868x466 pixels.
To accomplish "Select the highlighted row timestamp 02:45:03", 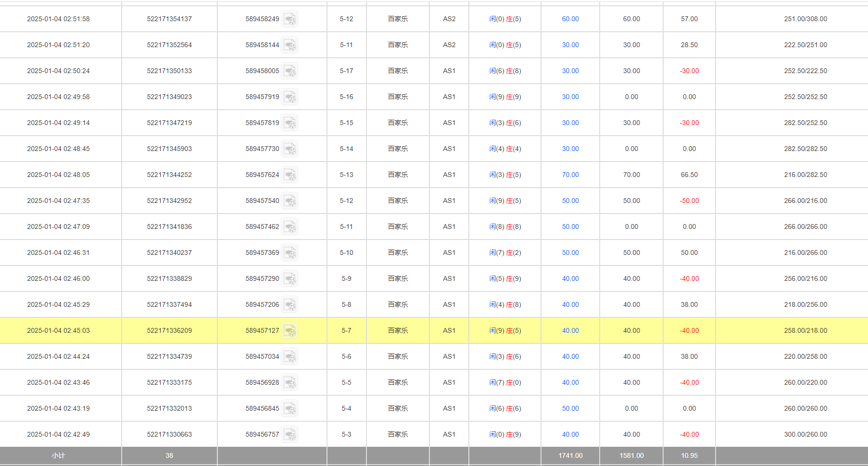I will (x=58, y=331).
